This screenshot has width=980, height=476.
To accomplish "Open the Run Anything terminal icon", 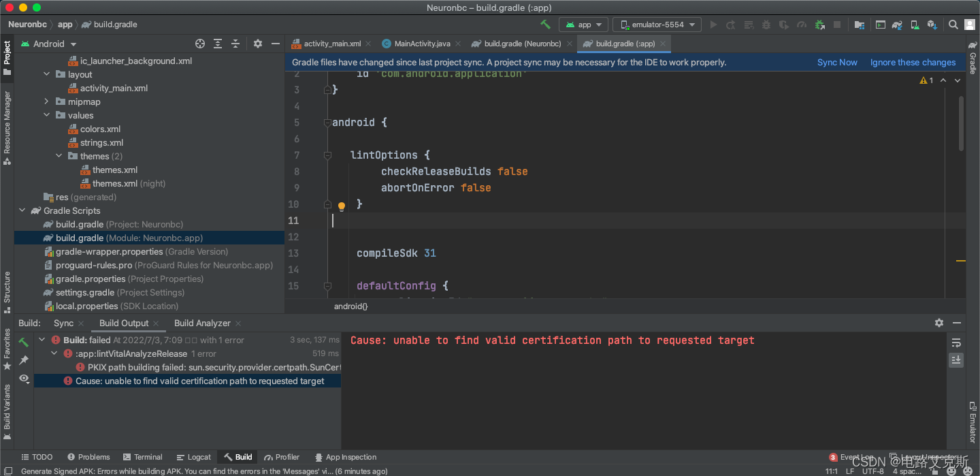I will pos(880,25).
